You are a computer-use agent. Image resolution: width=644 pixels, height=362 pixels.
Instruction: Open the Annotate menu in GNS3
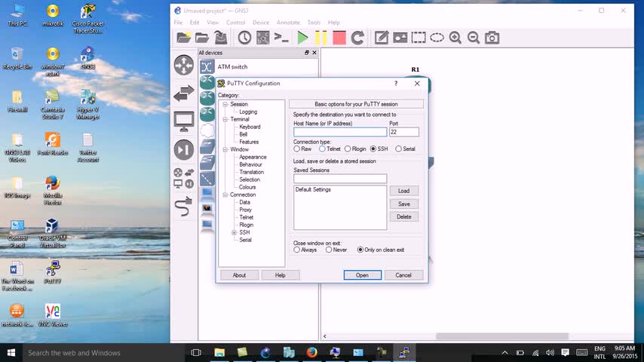(x=287, y=23)
